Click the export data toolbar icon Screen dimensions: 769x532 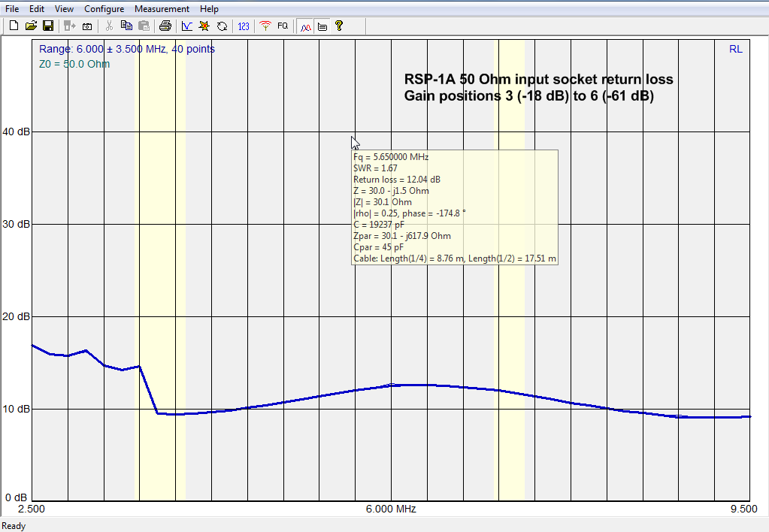pos(70,26)
